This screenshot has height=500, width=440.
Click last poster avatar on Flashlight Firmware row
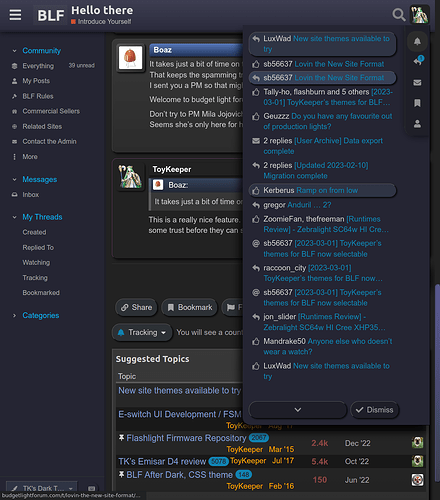click(x=417, y=443)
